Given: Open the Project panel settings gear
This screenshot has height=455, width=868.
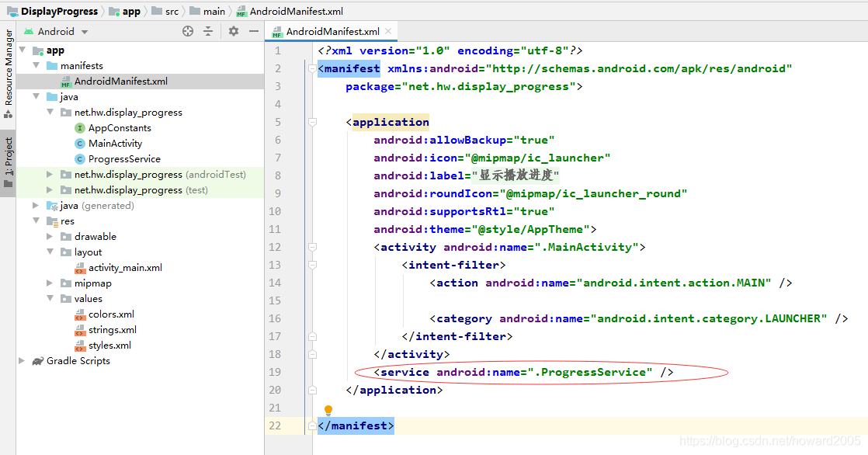Looking at the screenshot, I should coord(234,32).
